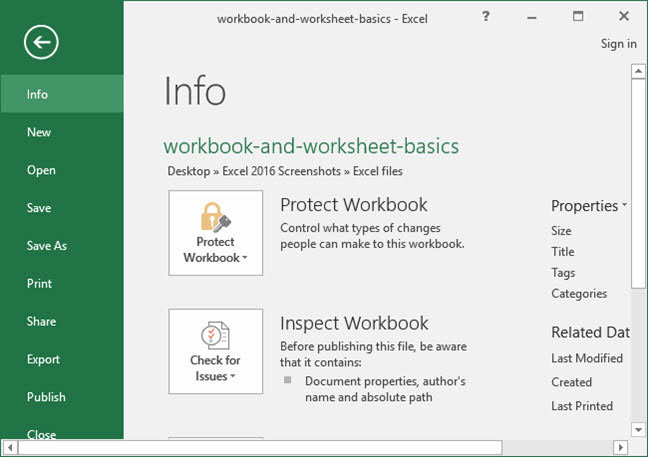Click the Title property field
Image resolution: width=648 pixels, height=457 pixels.
(563, 252)
